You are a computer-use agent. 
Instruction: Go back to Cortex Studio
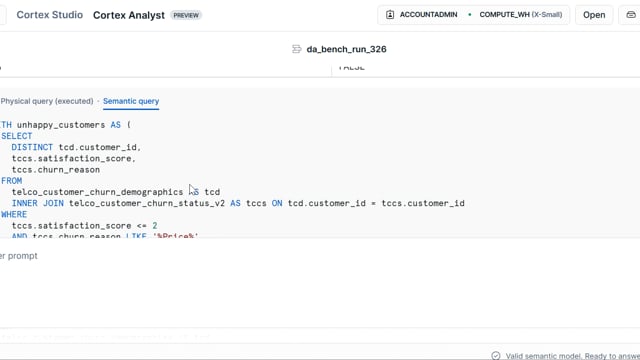[x=49, y=15]
